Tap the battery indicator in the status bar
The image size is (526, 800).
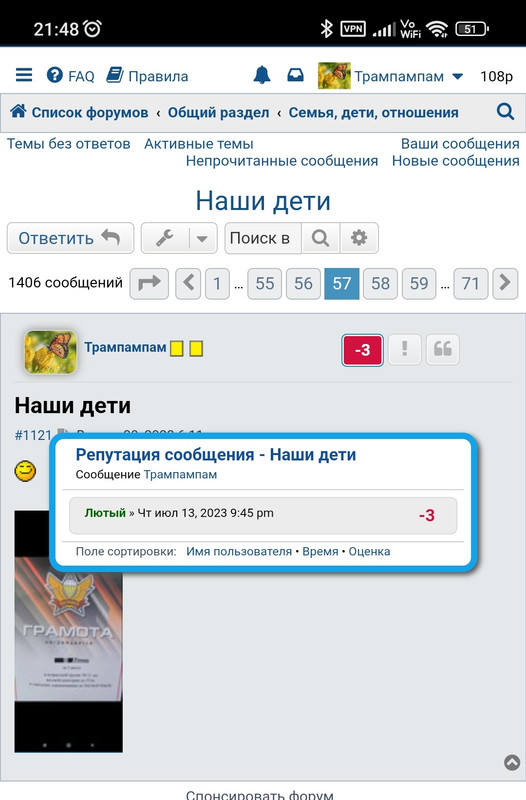472,29
